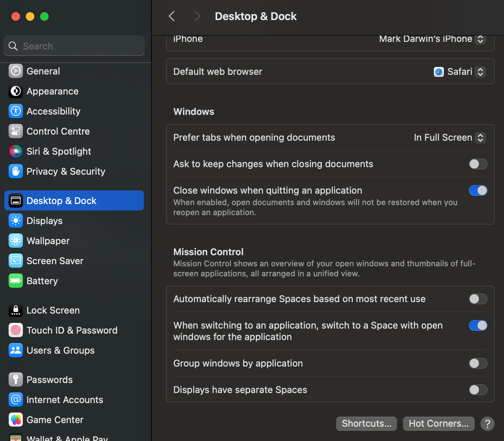Open Accessibility settings pane
Screen dimensions: 504x441
pyautogui.click(x=74, y=111)
